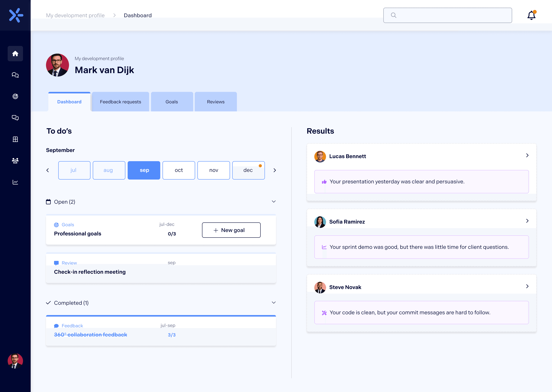Open the My development profile breadcrumb link
This screenshot has height=392, width=552.
[x=75, y=15]
